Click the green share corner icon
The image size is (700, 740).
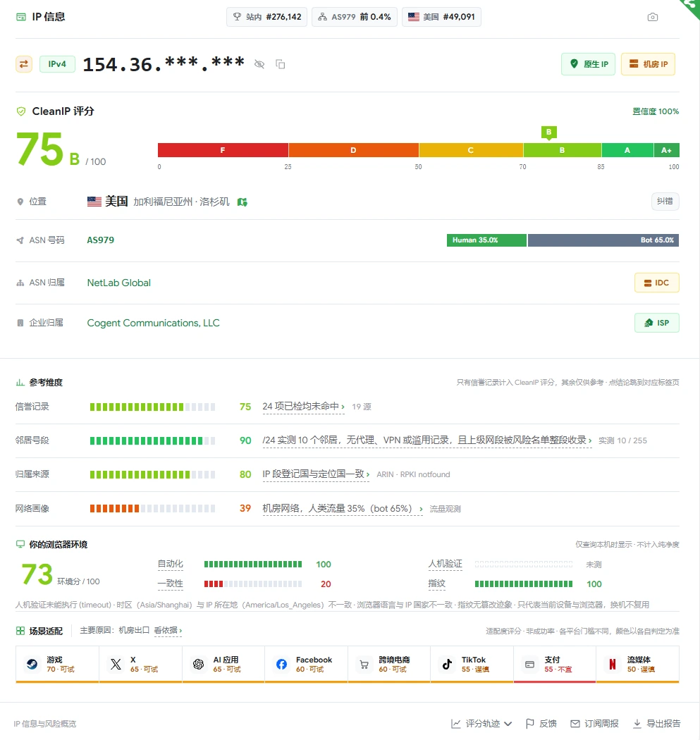(x=692, y=6)
